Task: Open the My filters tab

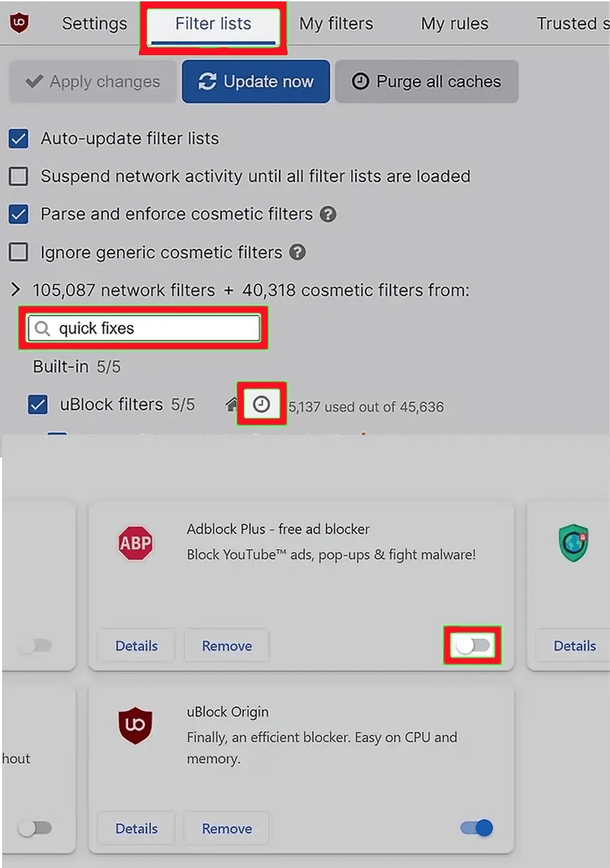Action: click(x=336, y=23)
